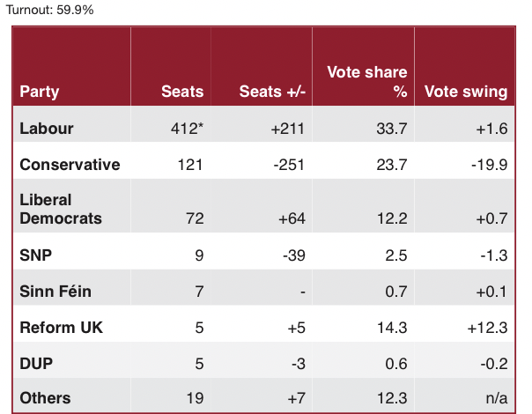Select Liberal Democrats' +64 seat change
The width and height of the screenshot is (532, 414).
[x=285, y=218]
